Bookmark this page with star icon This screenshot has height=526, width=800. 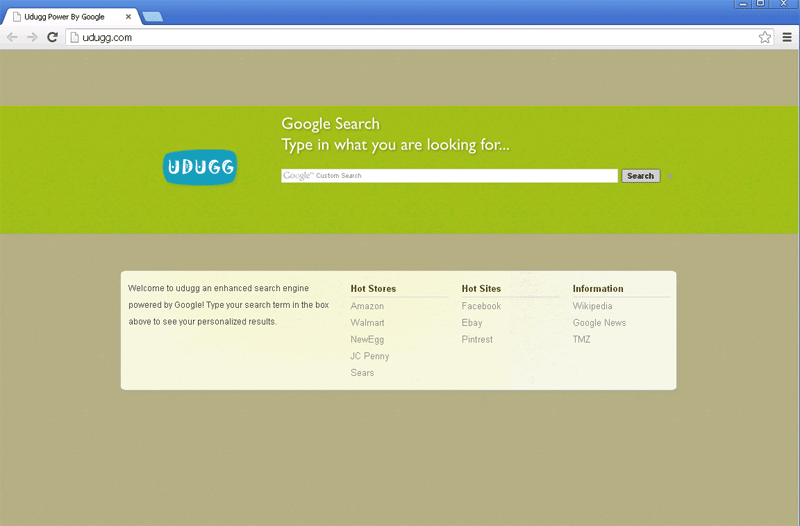click(x=765, y=37)
